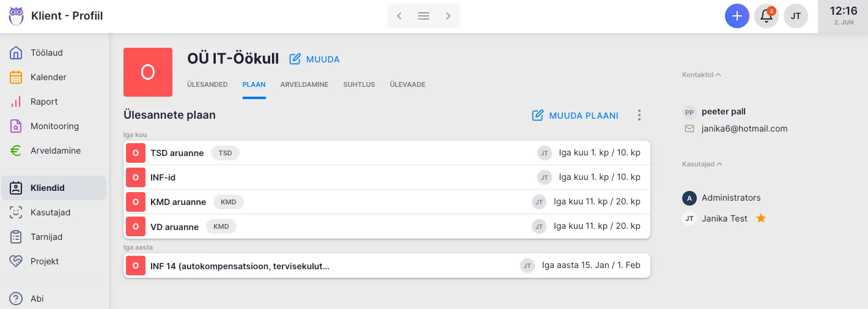Viewport: 868px width, 309px height.
Task: Click the owl logo icon
Action: (x=16, y=16)
